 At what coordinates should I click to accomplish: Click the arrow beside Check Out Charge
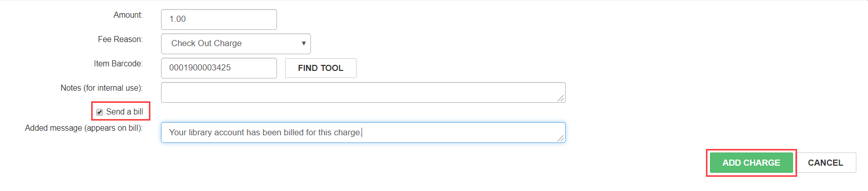pos(303,44)
